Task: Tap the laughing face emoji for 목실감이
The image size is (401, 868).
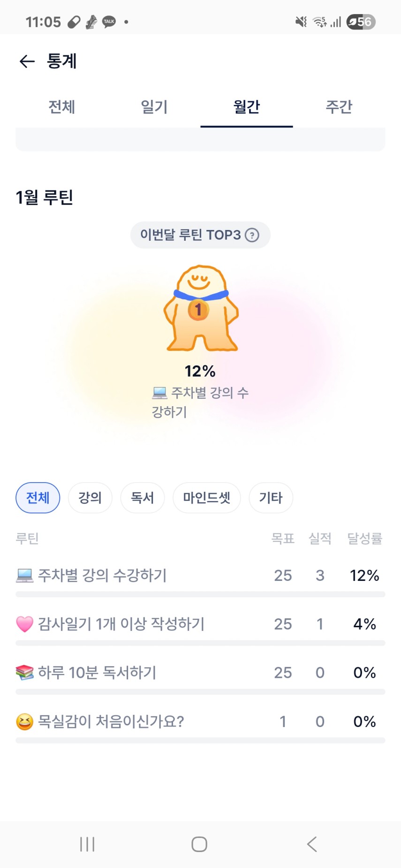Action: coord(24,721)
